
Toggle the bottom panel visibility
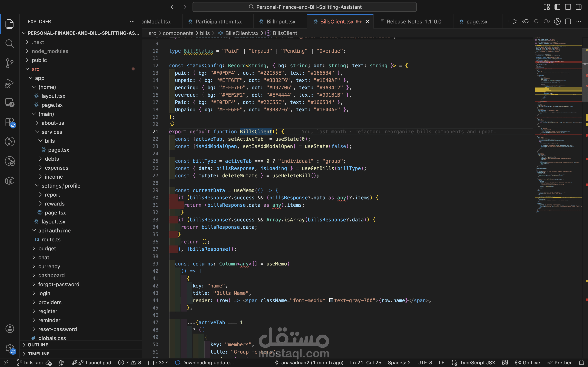pyautogui.click(x=568, y=7)
